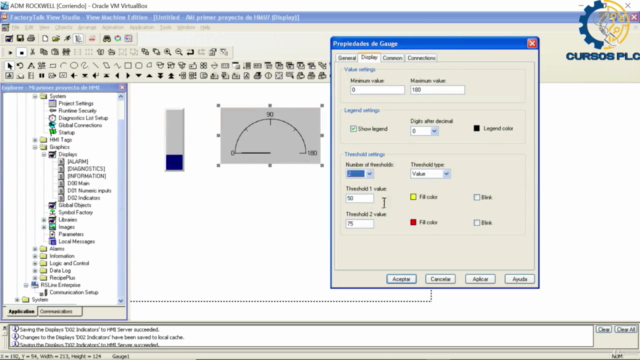The height and width of the screenshot is (360, 640).
Task: Open the Digits after decimal dropdown
Action: (x=434, y=131)
